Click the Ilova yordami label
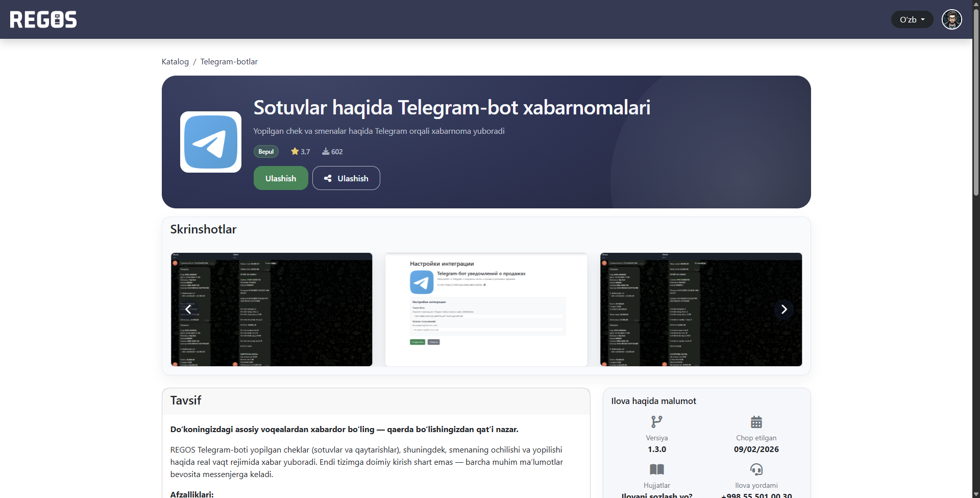 click(x=756, y=485)
